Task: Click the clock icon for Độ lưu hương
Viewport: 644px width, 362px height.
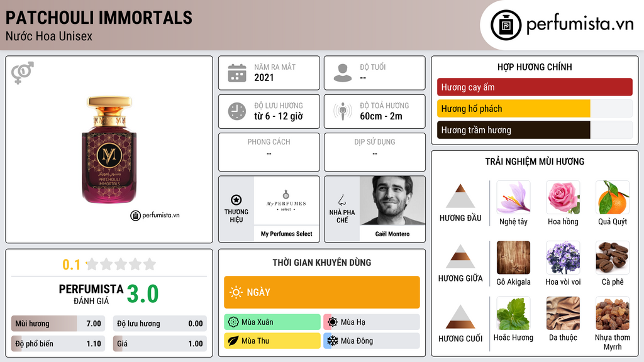Action: pos(237,111)
